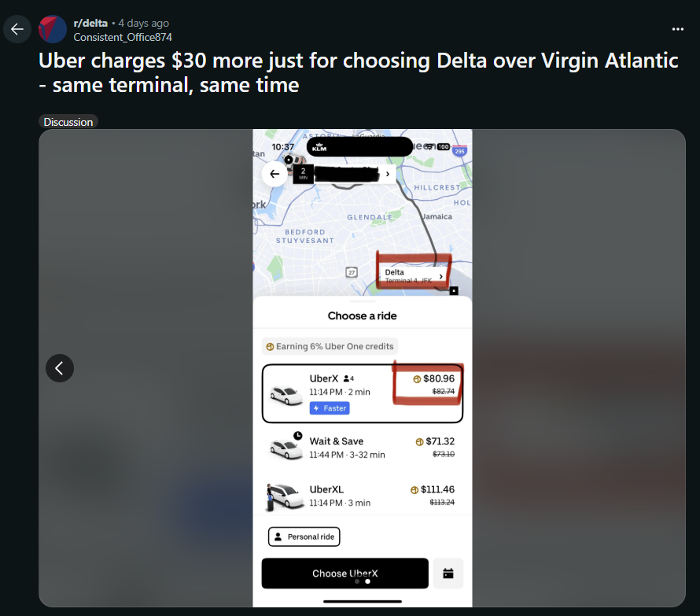Select the Wait & Save ride option

click(362, 447)
